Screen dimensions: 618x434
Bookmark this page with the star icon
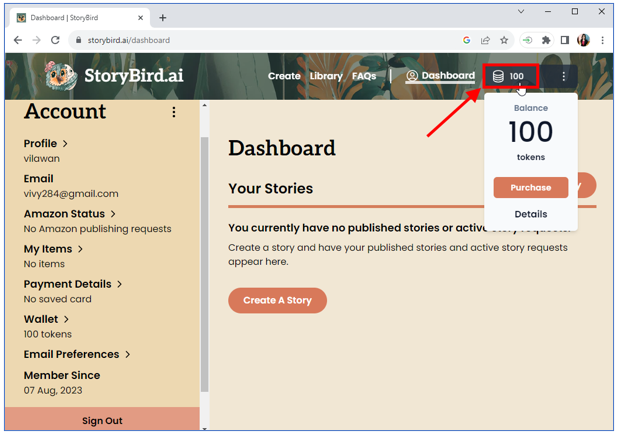click(x=504, y=40)
